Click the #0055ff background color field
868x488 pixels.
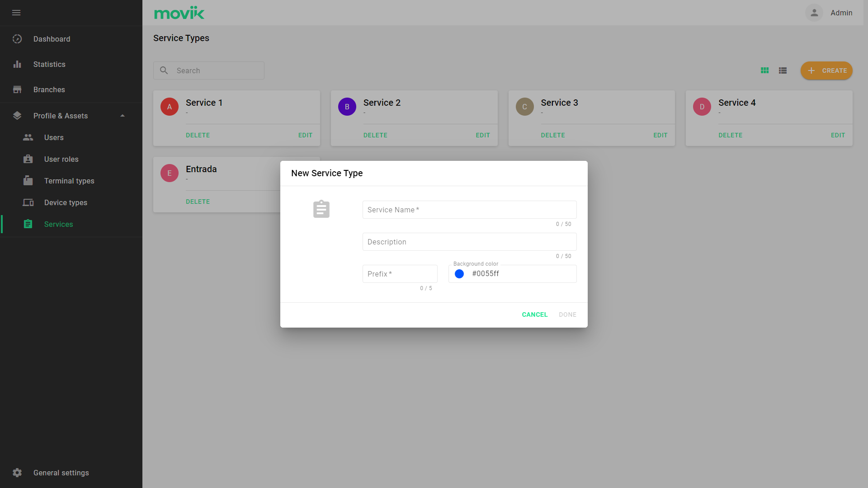pos(512,274)
